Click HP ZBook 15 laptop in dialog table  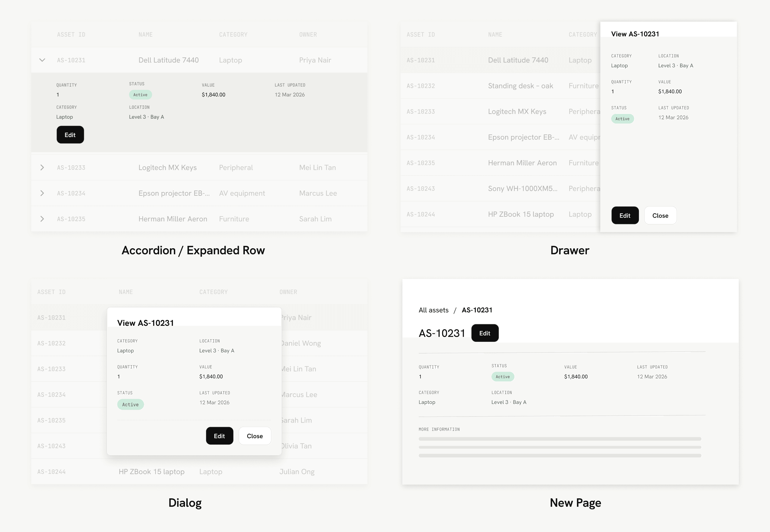pos(151,472)
